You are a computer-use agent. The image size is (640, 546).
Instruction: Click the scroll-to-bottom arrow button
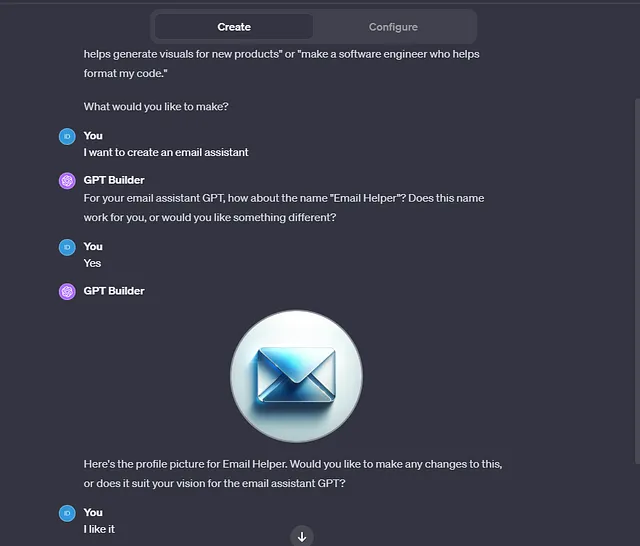(x=302, y=536)
